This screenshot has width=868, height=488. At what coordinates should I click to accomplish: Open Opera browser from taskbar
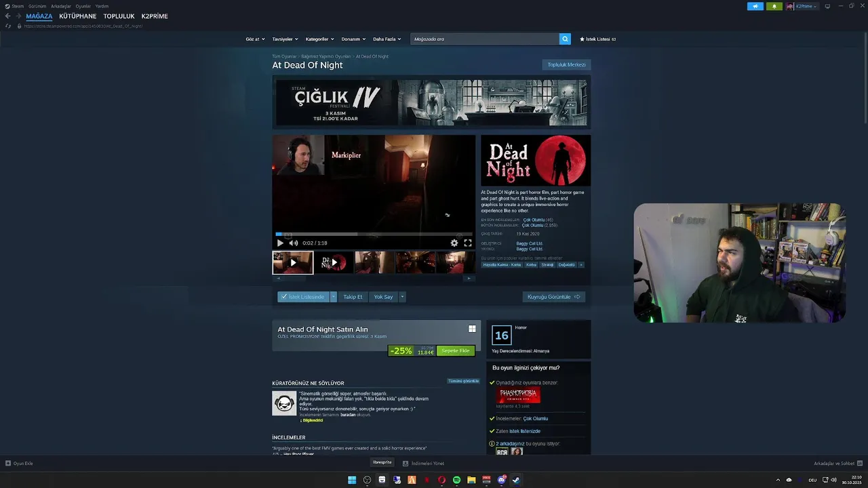point(441,480)
